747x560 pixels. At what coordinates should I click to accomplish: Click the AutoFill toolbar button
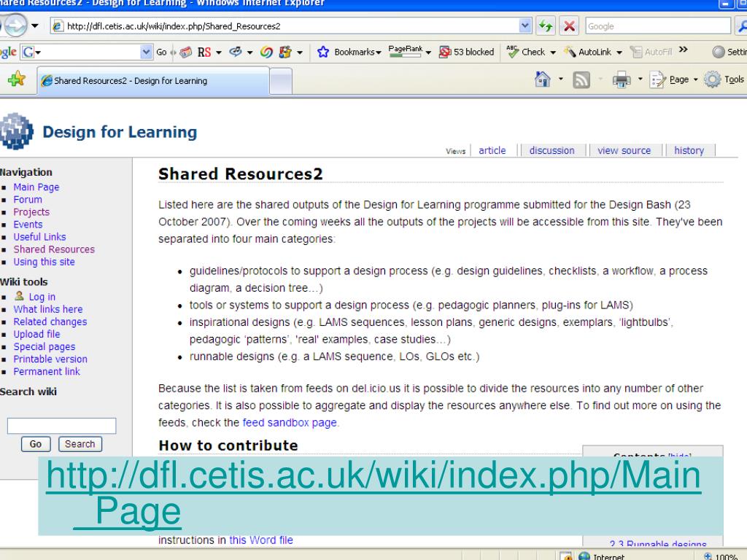pos(651,52)
